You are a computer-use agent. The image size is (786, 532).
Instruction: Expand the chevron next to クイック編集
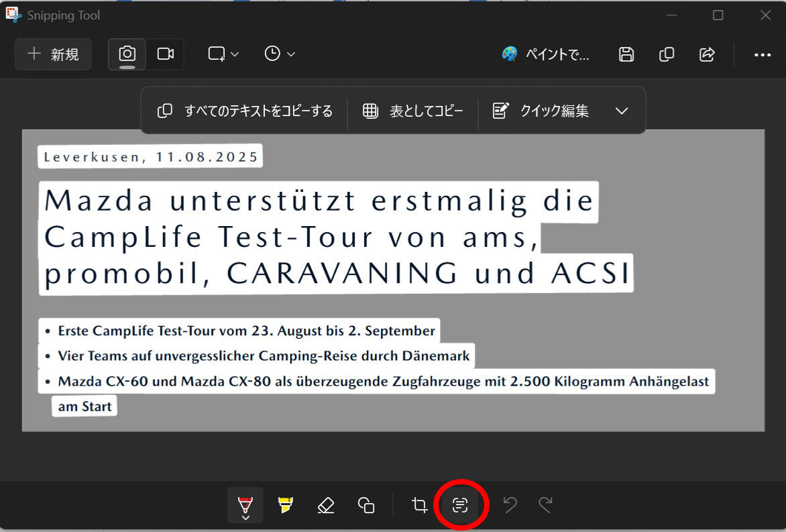tap(622, 111)
